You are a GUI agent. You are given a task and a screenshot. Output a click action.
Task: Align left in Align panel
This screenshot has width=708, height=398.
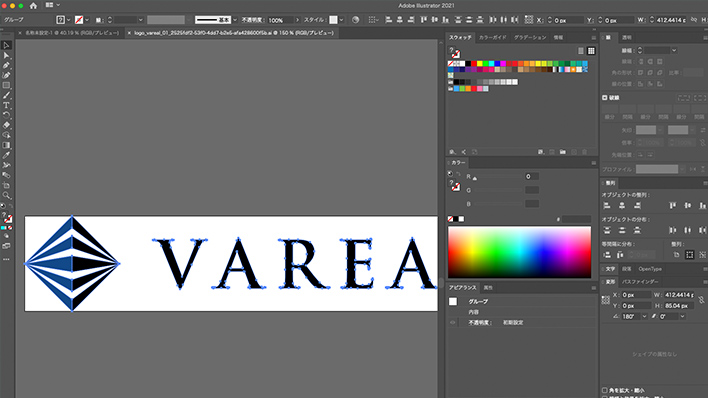tap(607, 206)
